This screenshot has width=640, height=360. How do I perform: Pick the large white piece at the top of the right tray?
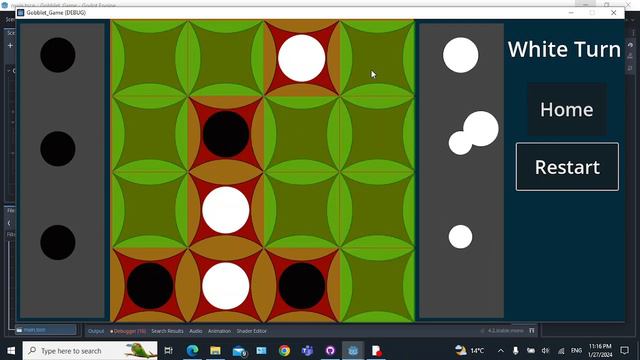(x=460, y=55)
